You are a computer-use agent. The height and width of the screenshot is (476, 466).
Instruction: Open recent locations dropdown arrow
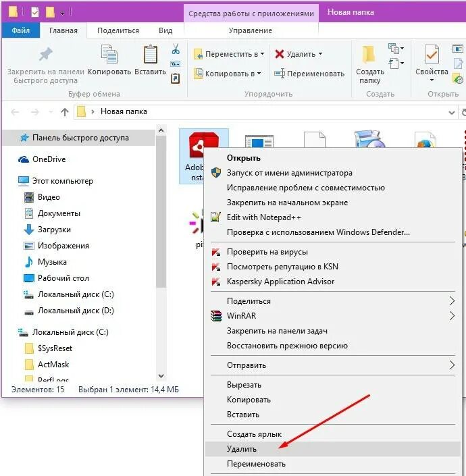point(51,113)
